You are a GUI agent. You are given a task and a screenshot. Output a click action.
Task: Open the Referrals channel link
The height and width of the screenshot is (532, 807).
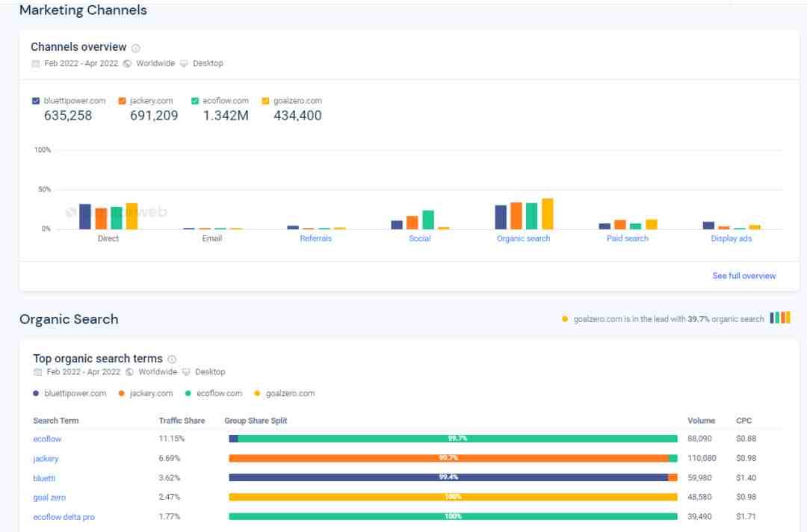[315, 238]
